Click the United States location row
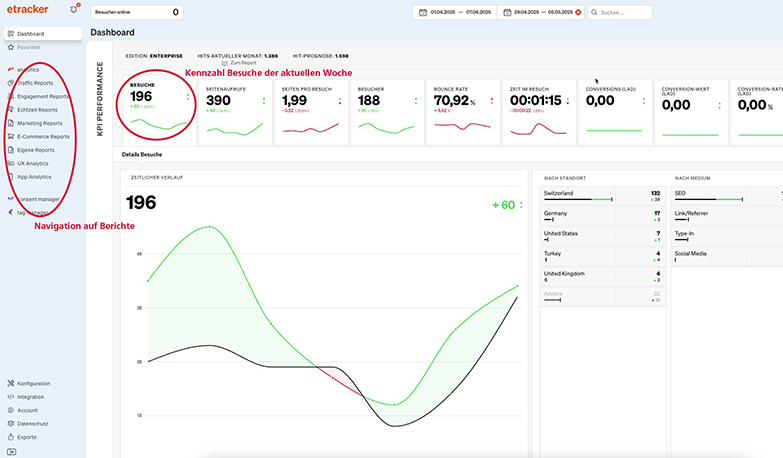The image size is (783, 458). click(x=603, y=236)
